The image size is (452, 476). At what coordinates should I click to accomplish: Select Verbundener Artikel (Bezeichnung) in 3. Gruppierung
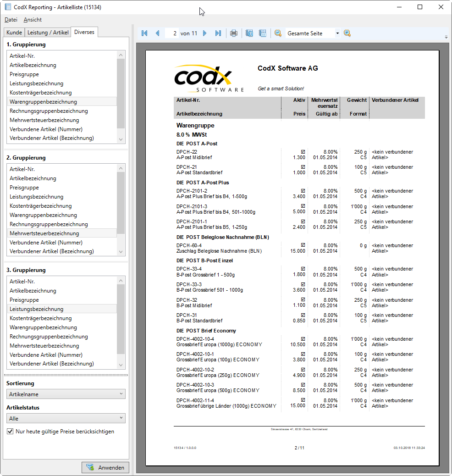coord(62,363)
